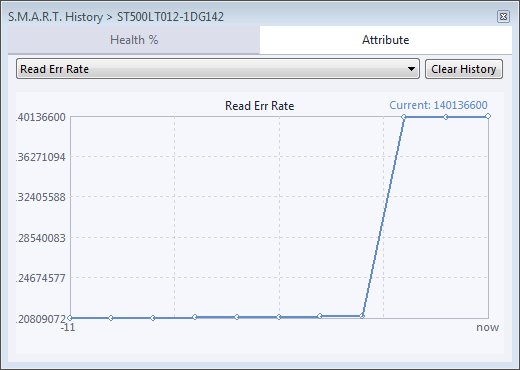Viewport: 520px width, 370px height.
Task: Click the y-axis label .24674577
Action: (41, 278)
